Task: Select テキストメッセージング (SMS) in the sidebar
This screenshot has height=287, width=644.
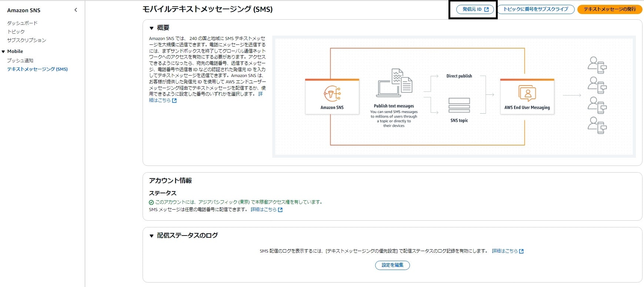Action: point(37,69)
